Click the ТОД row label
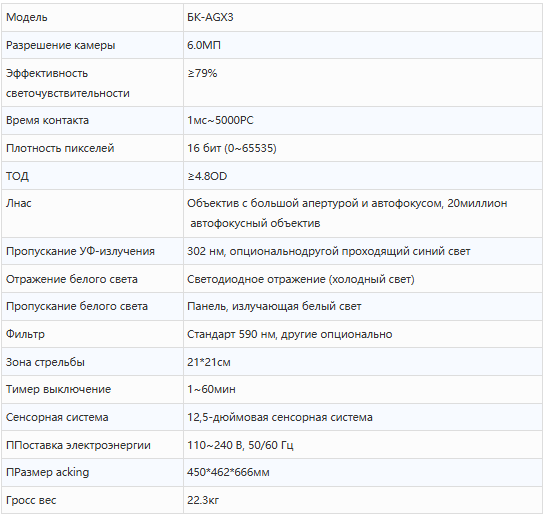This screenshot has width=545, height=518. 17,176
